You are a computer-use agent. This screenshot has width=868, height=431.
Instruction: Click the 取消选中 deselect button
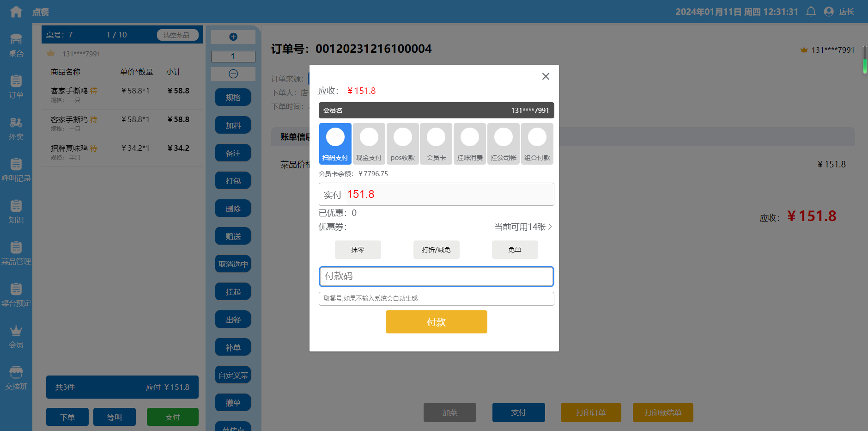pyautogui.click(x=233, y=264)
